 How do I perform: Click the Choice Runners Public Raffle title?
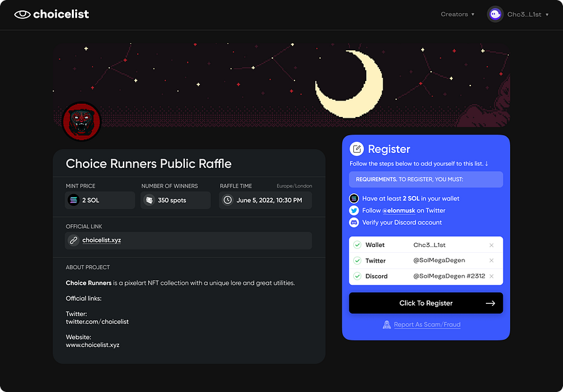[x=149, y=164]
